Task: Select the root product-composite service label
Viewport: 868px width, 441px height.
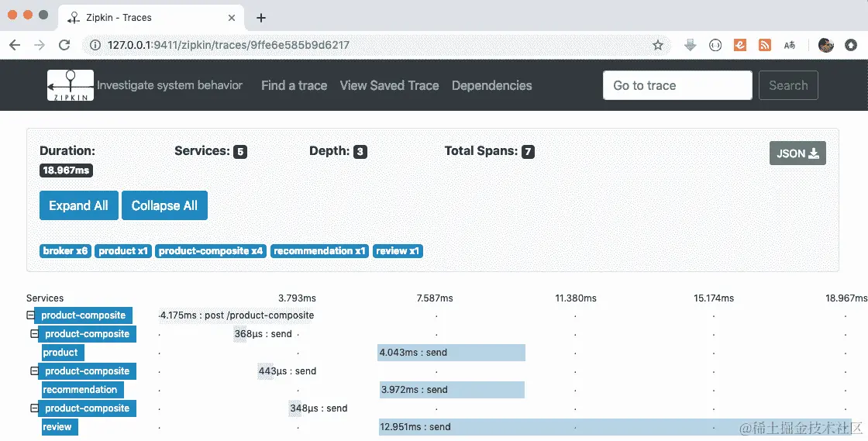Action: pyautogui.click(x=83, y=315)
